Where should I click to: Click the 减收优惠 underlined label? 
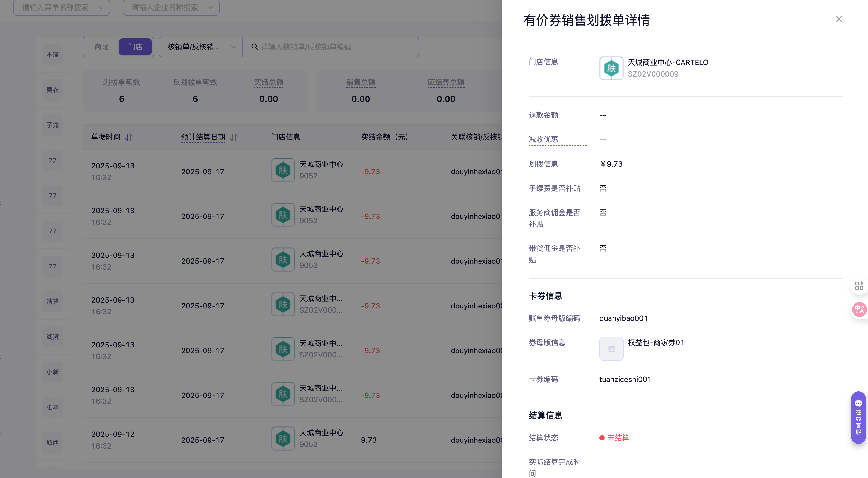pyautogui.click(x=543, y=140)
